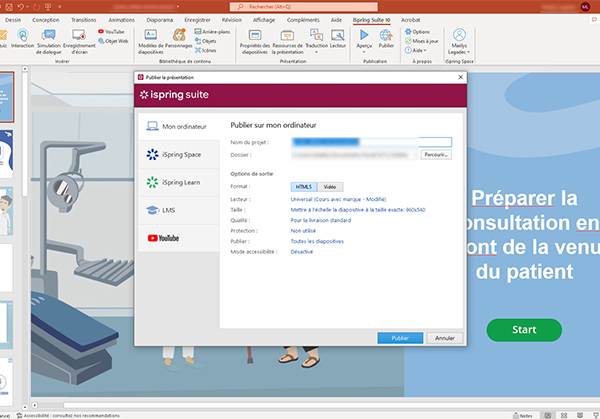Open the Transitions ribbon tab
600x419 pixels.
click(x=83, y=20)
